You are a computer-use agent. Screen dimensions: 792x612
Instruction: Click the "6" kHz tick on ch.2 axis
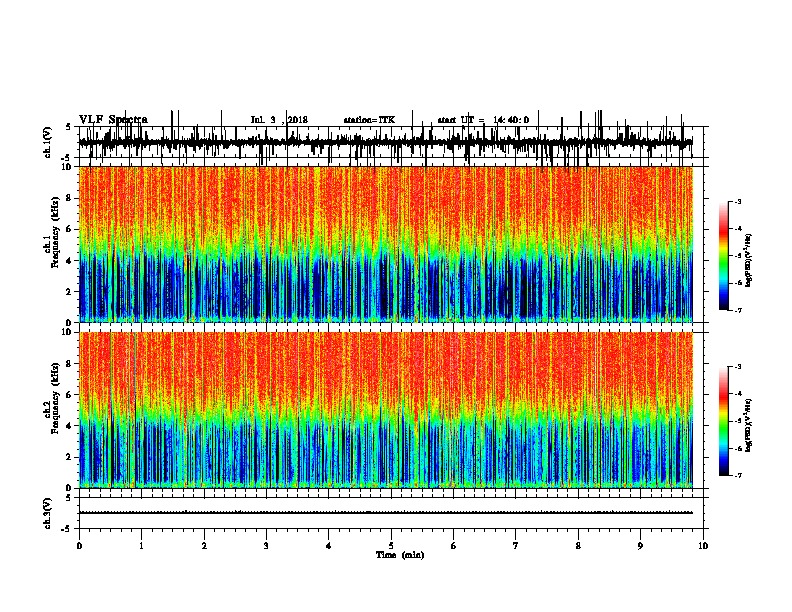click(x=70, y=395)
